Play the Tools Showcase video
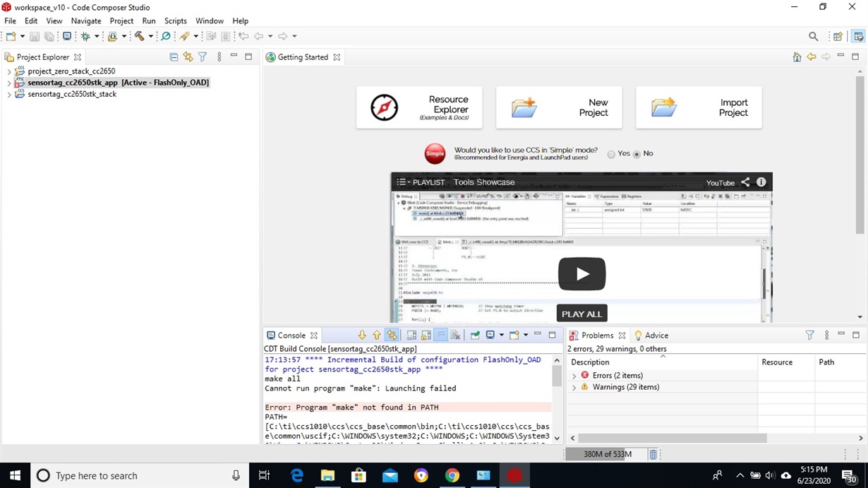This screenshot has width=868, height=488. click(x=582, y=274)
